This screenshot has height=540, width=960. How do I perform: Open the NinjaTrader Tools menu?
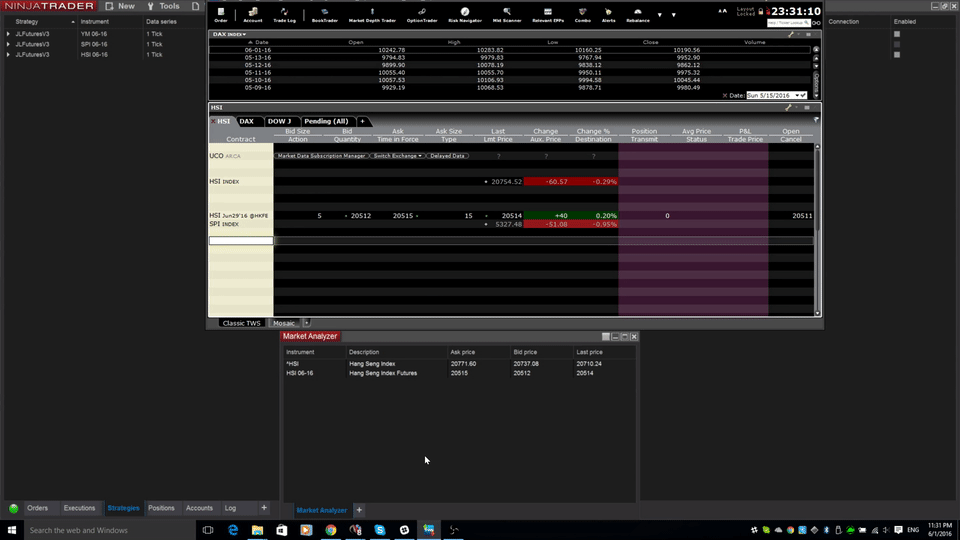click(x=163, y=6)
